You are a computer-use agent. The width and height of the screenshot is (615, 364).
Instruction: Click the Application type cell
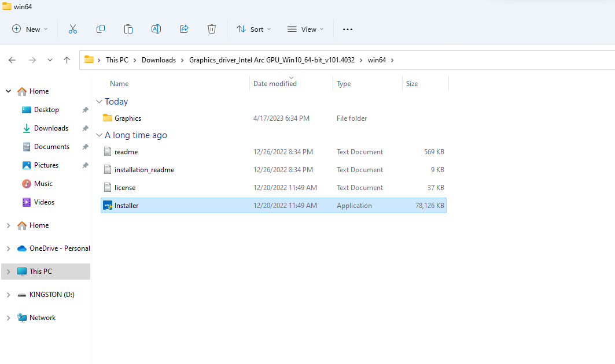[x=353, y=205]
